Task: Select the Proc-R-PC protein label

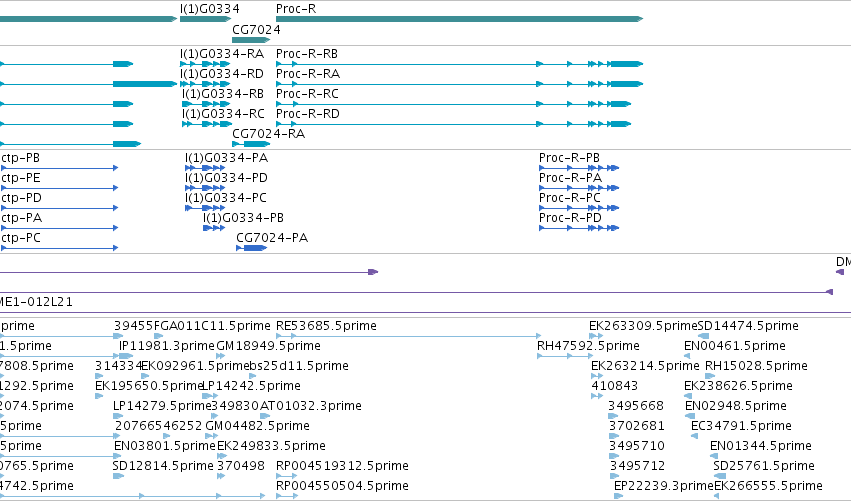Action: 570,198
